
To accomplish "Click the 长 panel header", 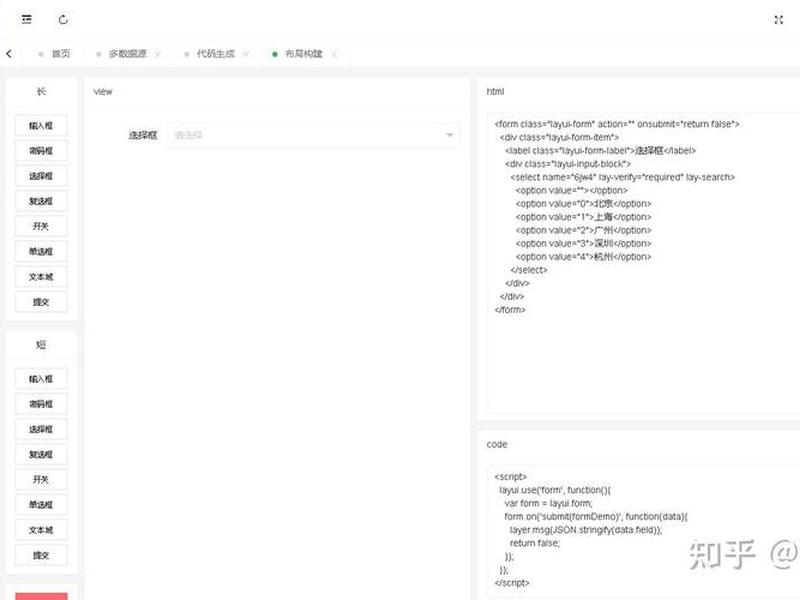I will (41, 91).
